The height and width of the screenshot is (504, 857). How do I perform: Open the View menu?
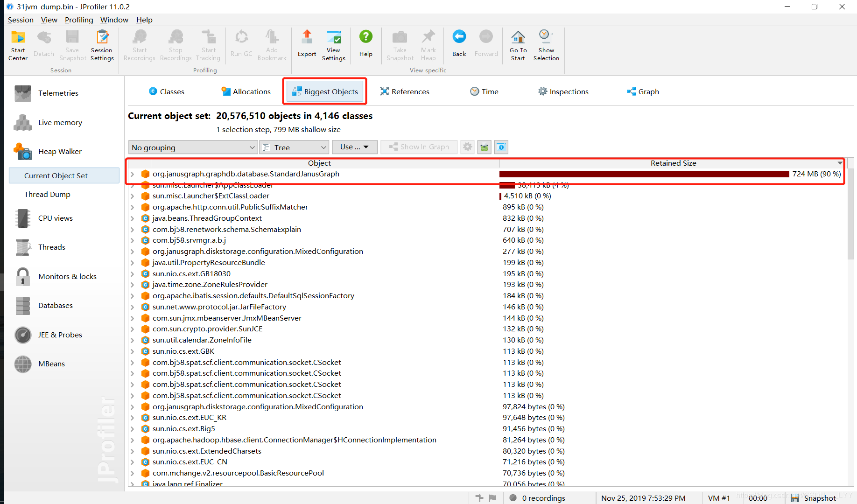(49, 20)
